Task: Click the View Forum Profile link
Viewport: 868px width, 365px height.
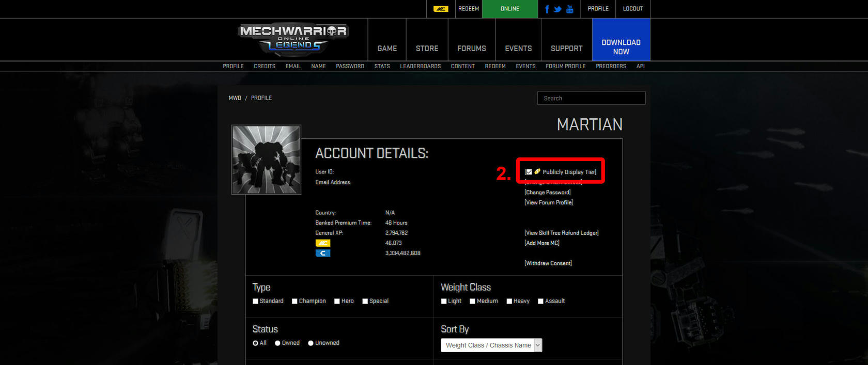Action: [x=549, y=202]
